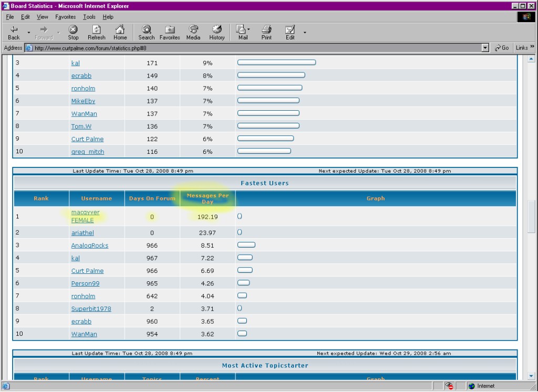Click the blocked-content privacy icon in the status bar
Screen dimensions: 538x392
point(449,386)
